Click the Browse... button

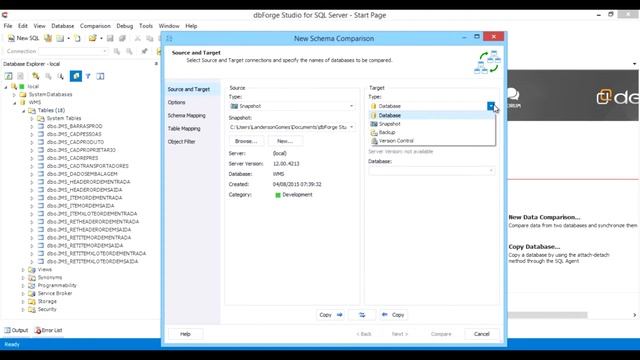tap(246, 141)
